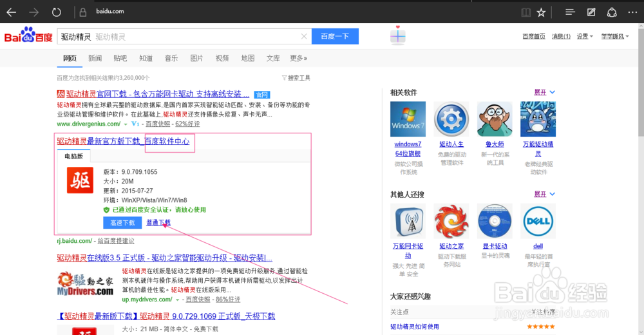Click the 高速下载 button
644x335 pixels.
tap(122, 223)
